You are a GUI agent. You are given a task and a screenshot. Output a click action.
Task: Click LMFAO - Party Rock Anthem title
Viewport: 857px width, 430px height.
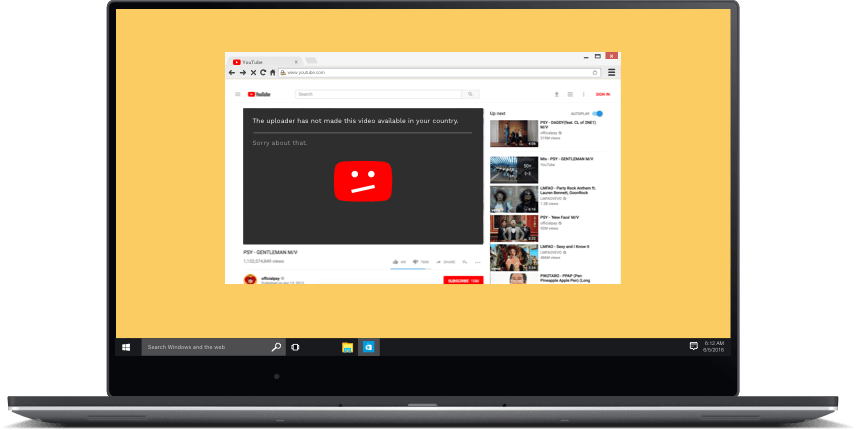(x=568, y=190)
